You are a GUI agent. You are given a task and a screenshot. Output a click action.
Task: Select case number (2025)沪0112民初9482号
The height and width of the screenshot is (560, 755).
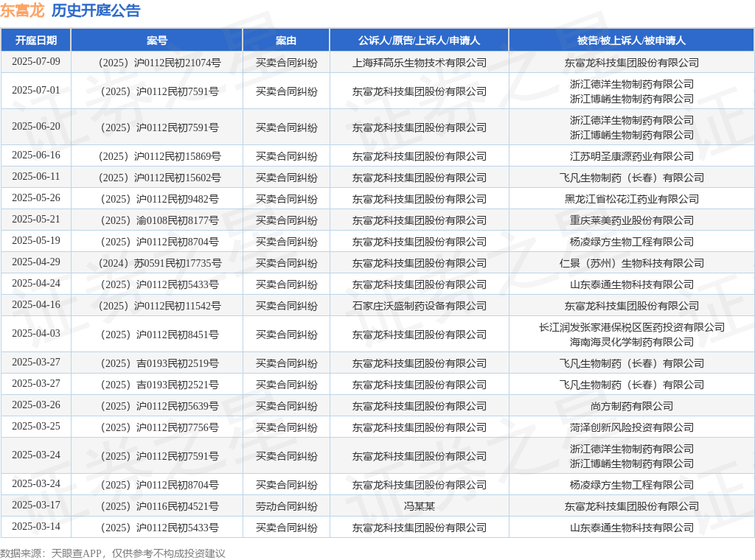160,199
